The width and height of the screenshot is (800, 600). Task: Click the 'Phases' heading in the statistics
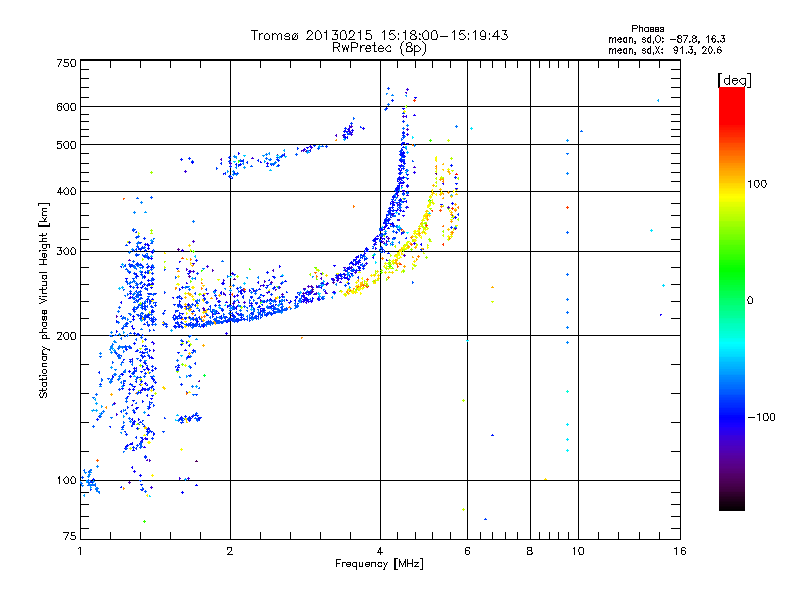(x=647, y=29)
